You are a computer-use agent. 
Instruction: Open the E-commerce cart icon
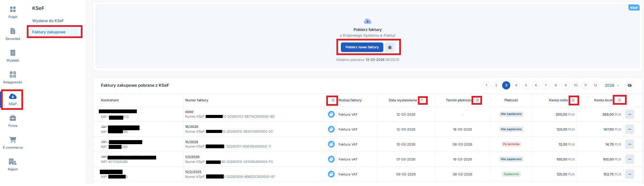(13, 140)
